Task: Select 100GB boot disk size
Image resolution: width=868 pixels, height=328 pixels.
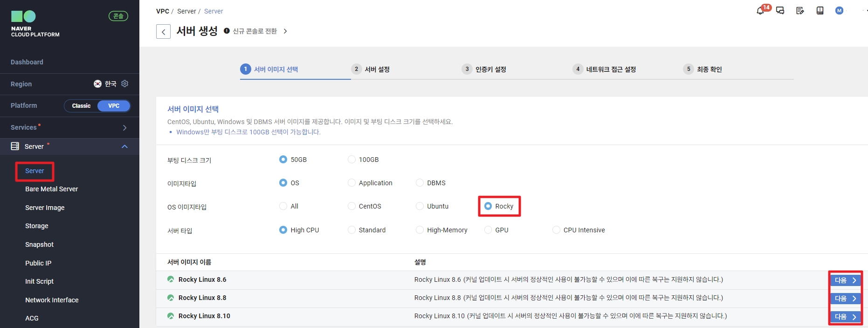Action: coord(351,159)
